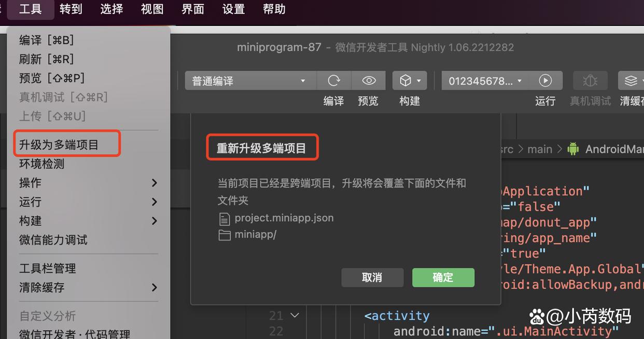This screenshot has height=339, width=644.
Task: Expand the 操作 submenu
Action: click(154, 183)
